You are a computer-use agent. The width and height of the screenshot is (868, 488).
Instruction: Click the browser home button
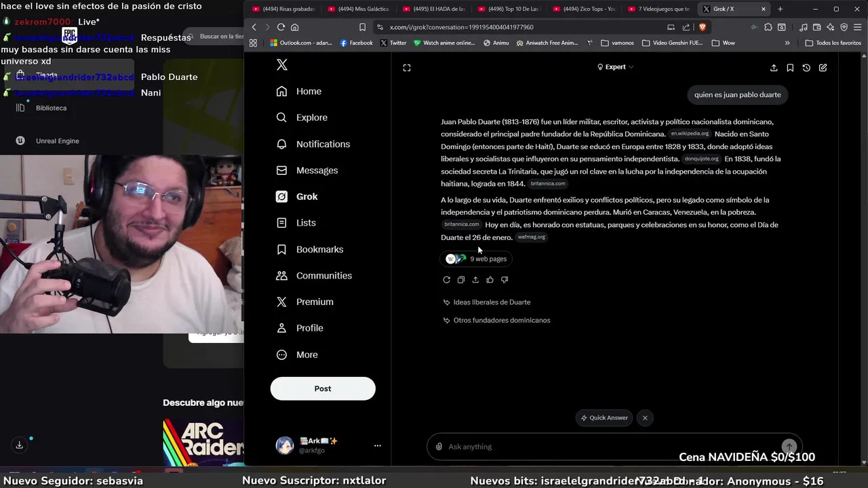294,27
